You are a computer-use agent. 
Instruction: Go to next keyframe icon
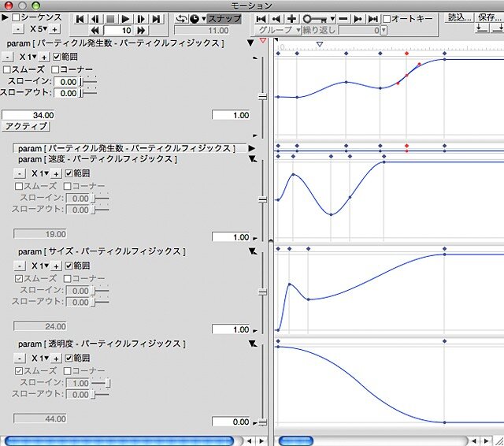(358, 19)
